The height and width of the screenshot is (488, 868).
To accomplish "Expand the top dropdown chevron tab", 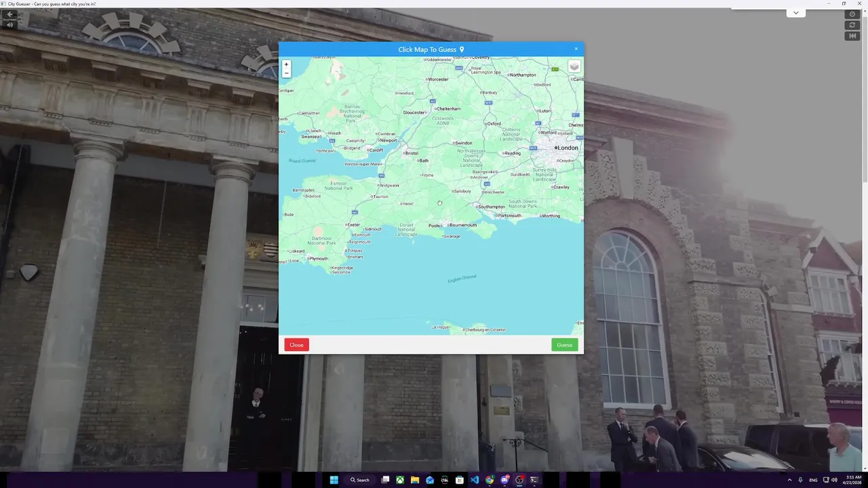I will (x=795, y=13).
